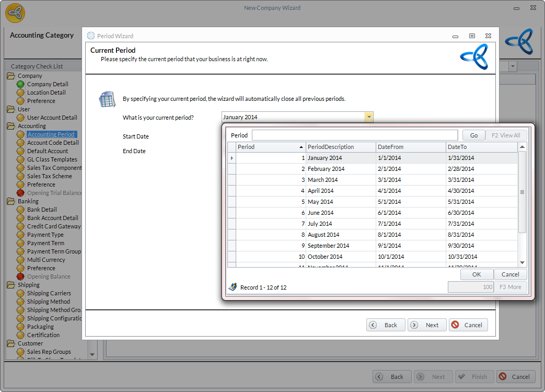Open the current period dropdown arrow
Viewport: 545px width, 392px height.
(x=369, y=117)
